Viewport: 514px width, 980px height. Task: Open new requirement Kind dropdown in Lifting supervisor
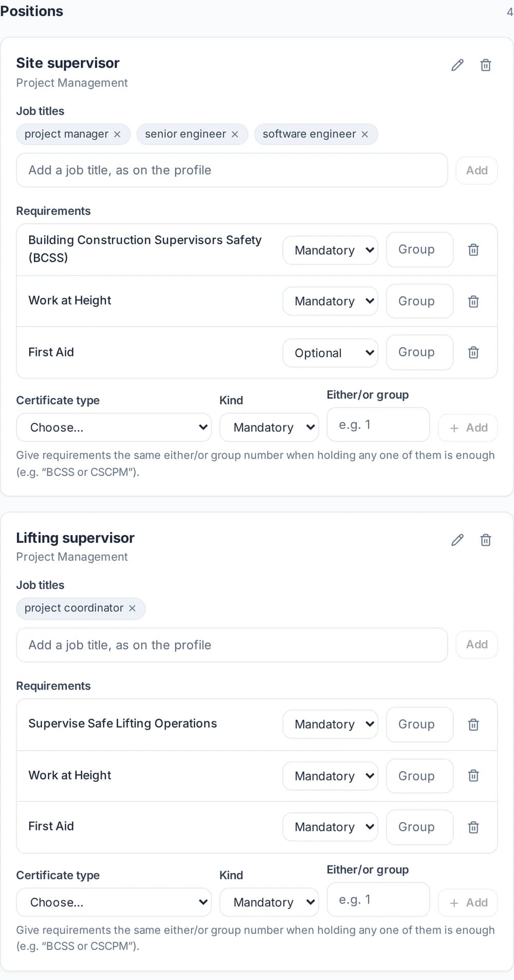[x=269, y=902]
